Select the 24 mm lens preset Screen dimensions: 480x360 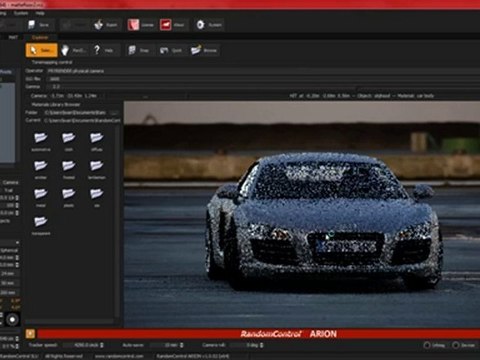click(x=8, y=274)
